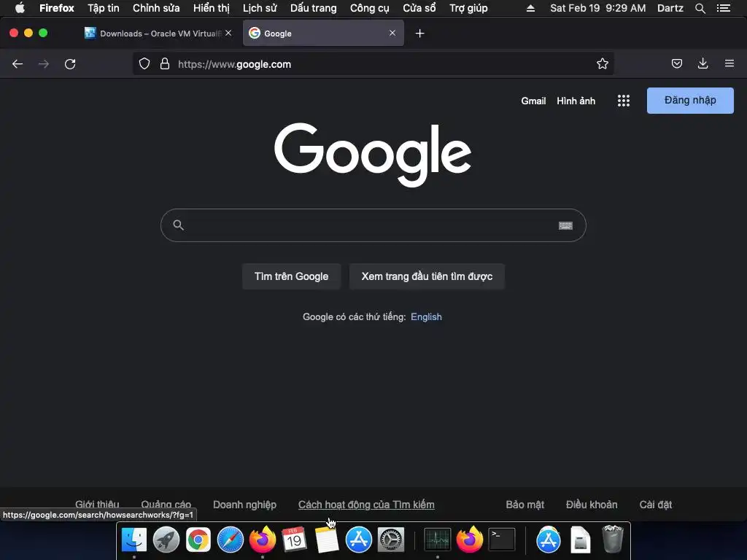Open the Apple menu

pyautogui.click(x=20, y=8)
